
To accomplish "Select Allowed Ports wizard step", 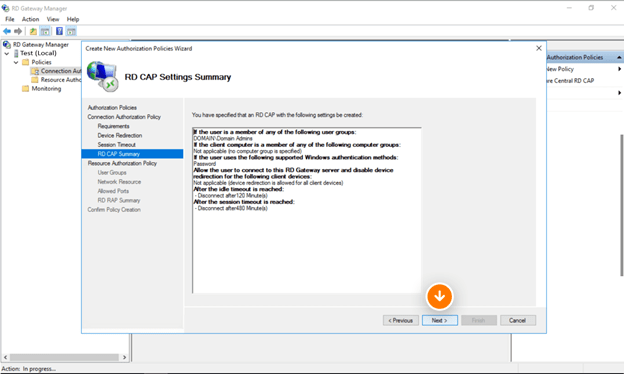I will [x=113, y=191].
